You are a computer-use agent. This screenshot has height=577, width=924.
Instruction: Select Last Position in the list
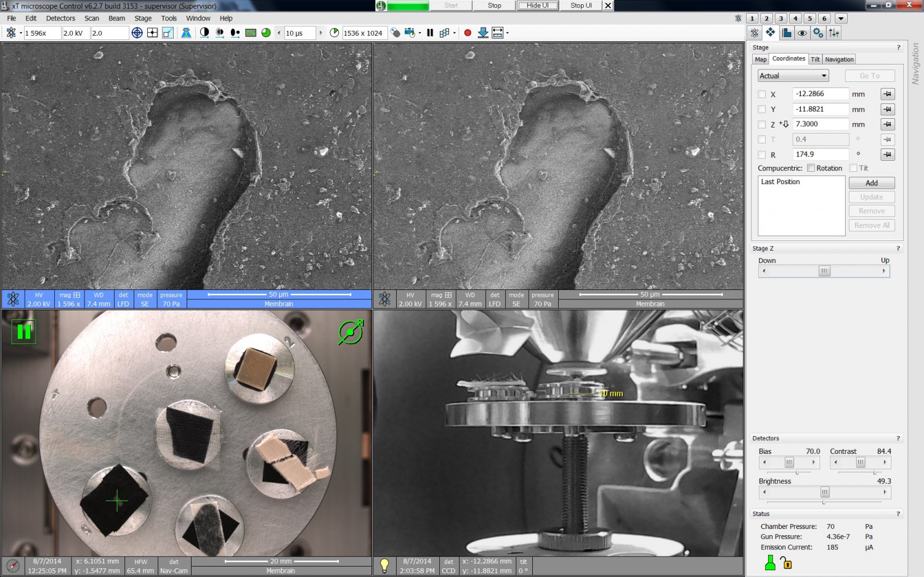pos(780,182)
